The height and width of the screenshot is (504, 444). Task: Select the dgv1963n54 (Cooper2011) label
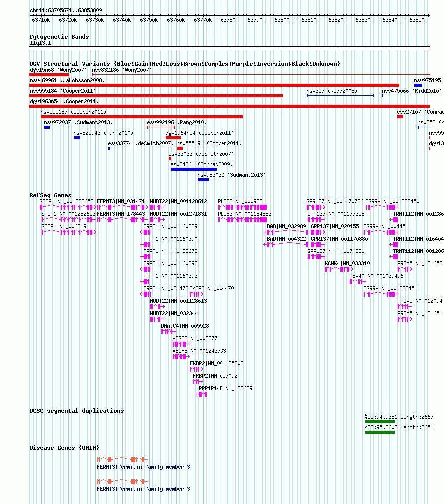64,102
